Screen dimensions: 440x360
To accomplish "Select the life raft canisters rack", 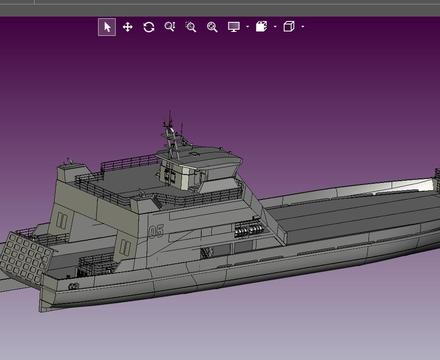I will coord(249,229).
